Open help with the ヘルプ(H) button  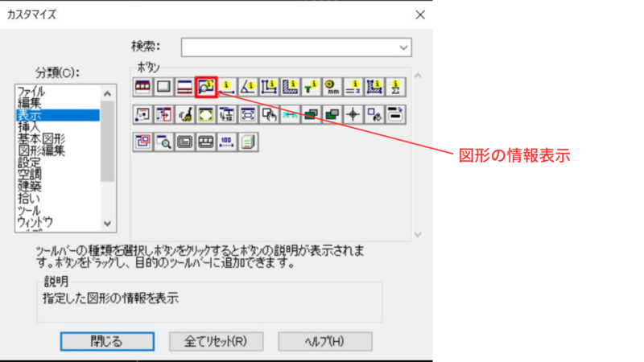click(325, 341)
